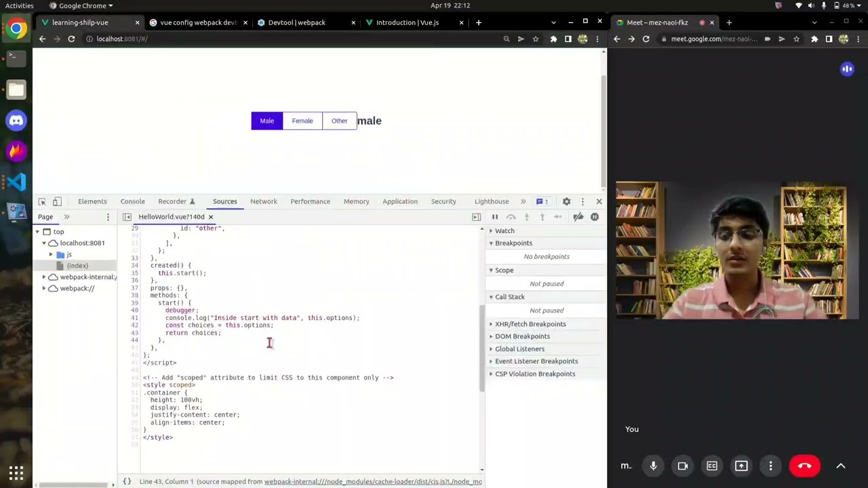Click the debugger Step icon
Screen dimensions: 868x488
tap(557, 217)
